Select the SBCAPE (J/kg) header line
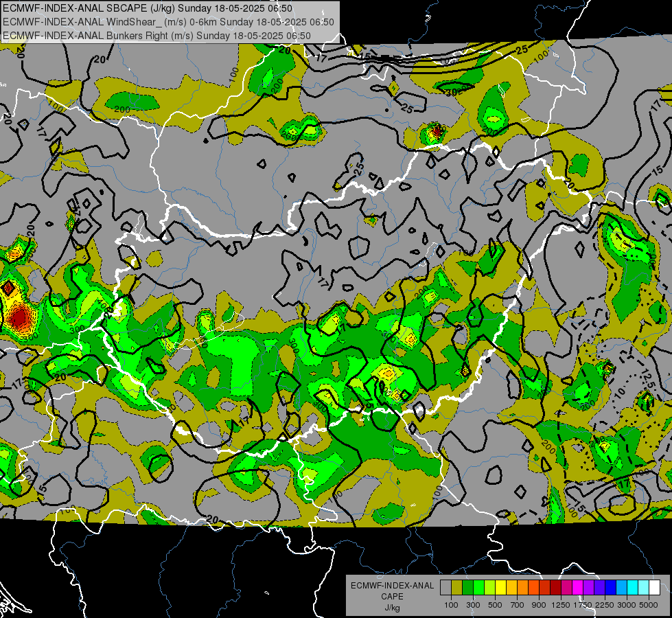Screen dimensions: 672x618 pos(148,8)
